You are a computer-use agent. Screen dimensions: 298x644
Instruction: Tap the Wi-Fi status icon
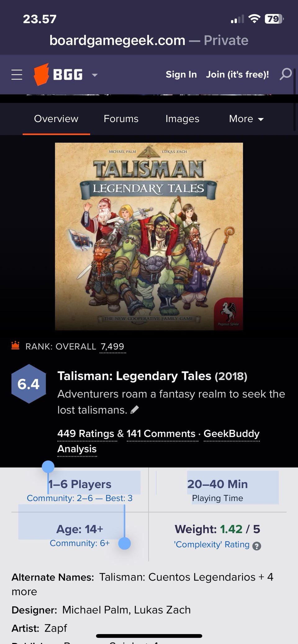point(255,19)
